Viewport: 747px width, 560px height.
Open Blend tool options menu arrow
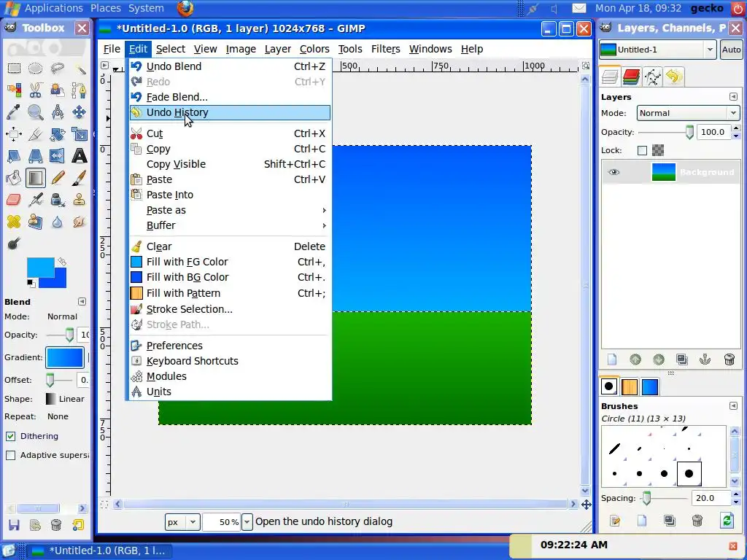point(82,301)
